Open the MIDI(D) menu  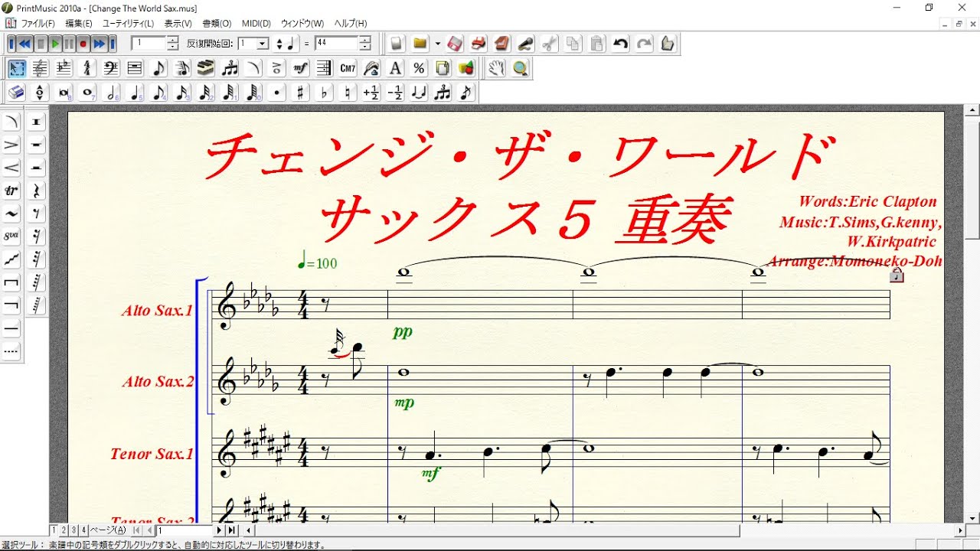(x=256, y=23)
